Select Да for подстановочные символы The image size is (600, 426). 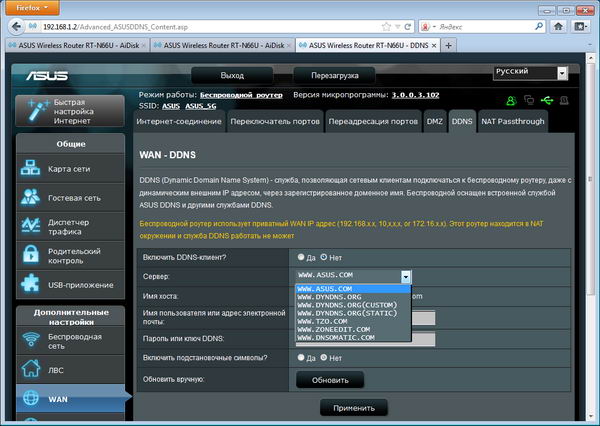(x=301, y=357)
